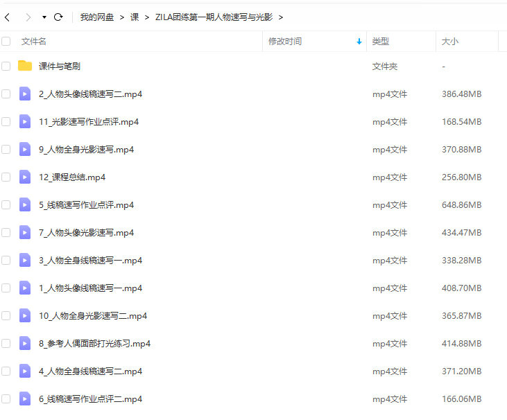The width and height of the screenshot is (507, 420).
Task: Toggle the select-all checkbox in header
Action: 6,42
